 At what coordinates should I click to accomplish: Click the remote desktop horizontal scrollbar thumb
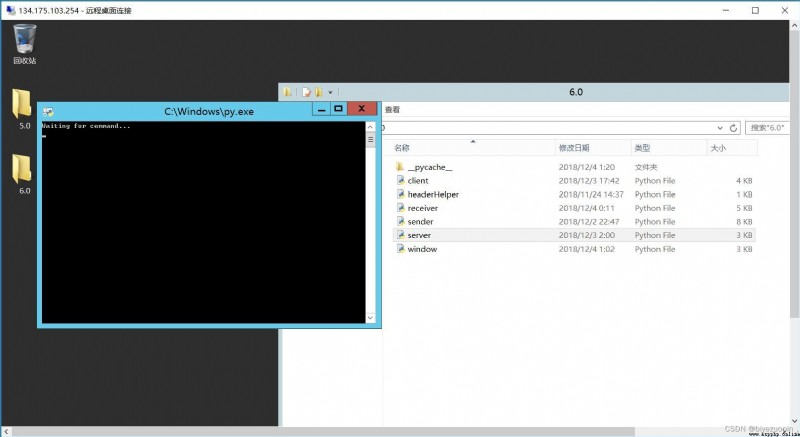pyautogui.click(x=323, y=431)
